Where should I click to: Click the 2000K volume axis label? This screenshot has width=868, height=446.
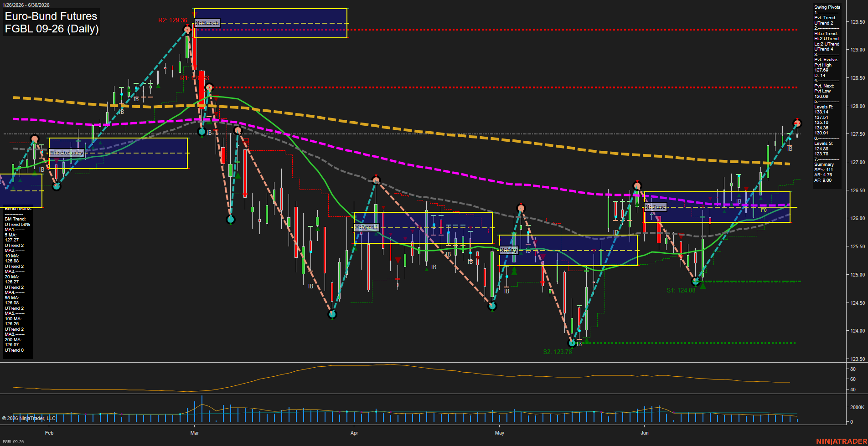(858, 407)
